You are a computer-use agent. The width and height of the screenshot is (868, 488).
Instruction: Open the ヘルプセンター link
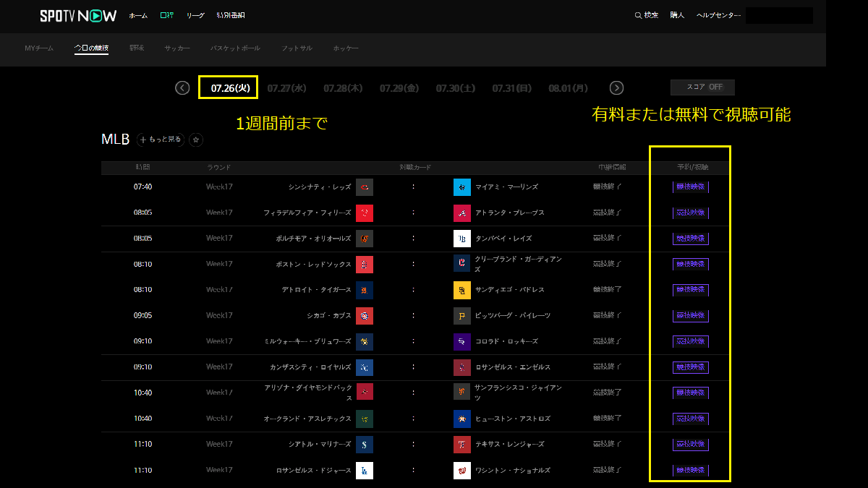click(x=718, y=15)
